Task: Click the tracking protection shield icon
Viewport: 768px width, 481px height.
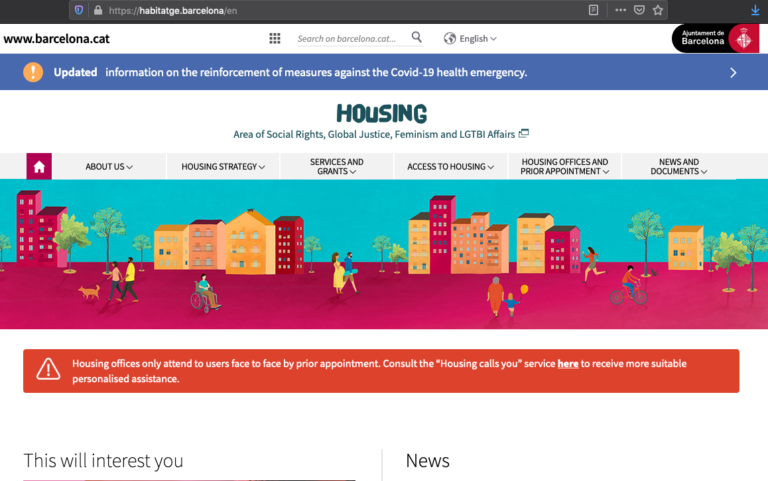Action: (79, 10)
